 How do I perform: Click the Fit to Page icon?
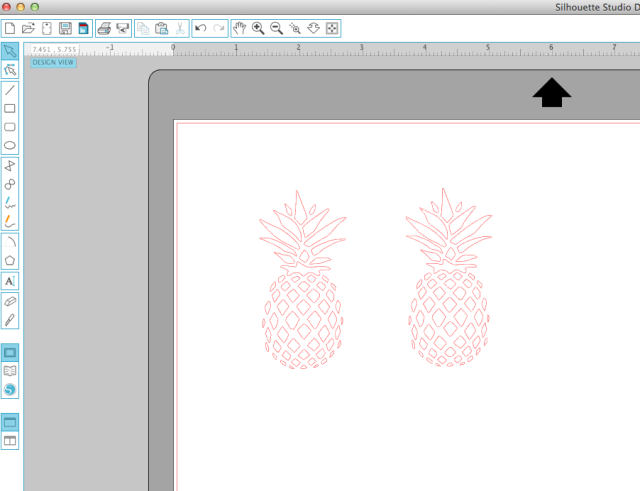click(332, 28)
